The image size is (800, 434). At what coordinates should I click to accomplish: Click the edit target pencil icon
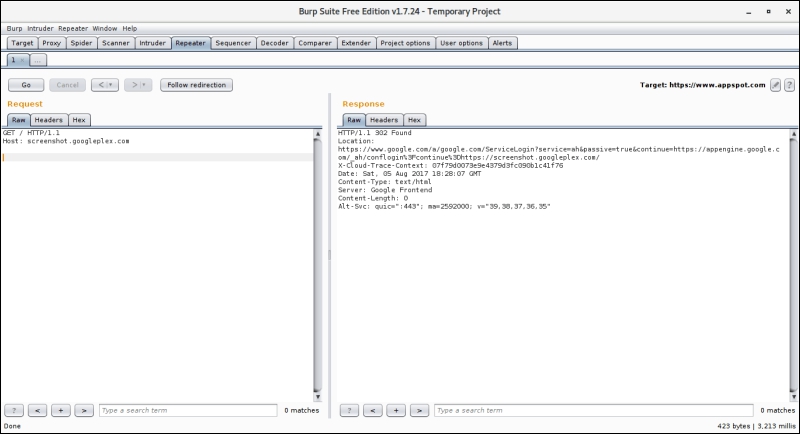tap(775, 85)
